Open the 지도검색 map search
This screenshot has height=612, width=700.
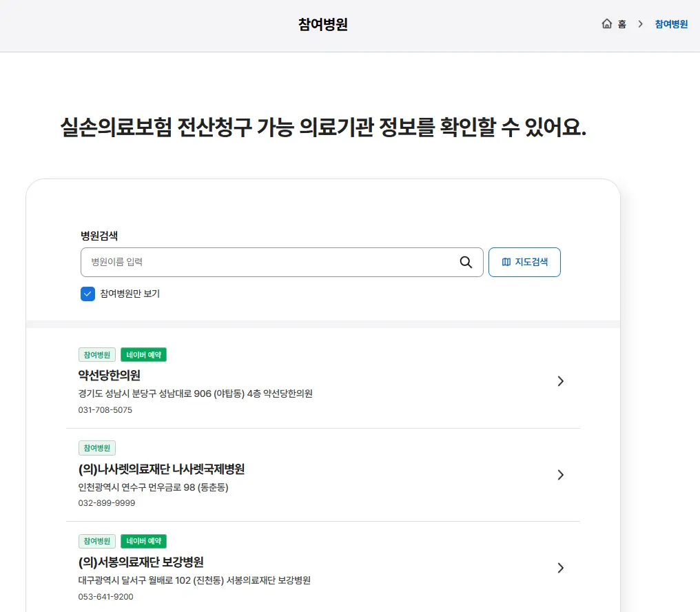(524, 262)
